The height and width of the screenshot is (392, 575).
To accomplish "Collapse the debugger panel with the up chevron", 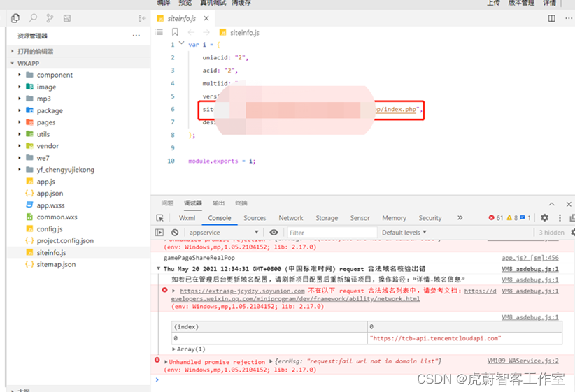I will point(551,204).
